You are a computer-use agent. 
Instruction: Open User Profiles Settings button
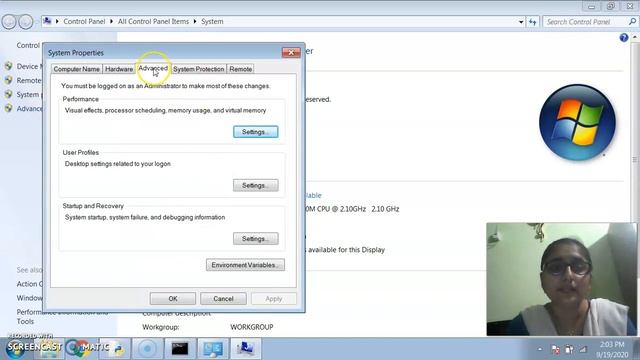pyautogui.click(x=256, y=185)
